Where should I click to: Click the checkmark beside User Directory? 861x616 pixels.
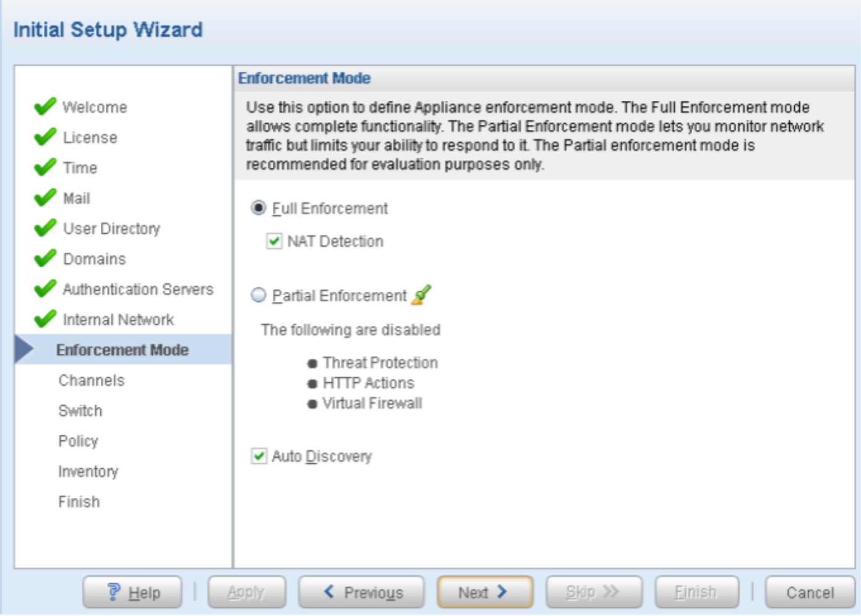tap(45, 228)
